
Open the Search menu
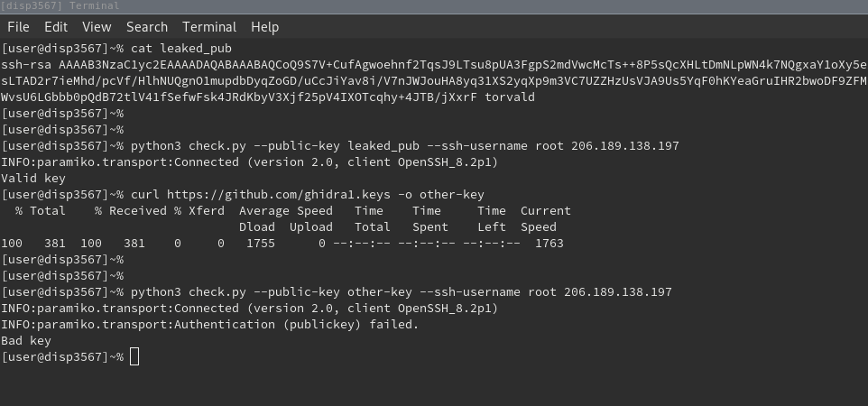(x=147, y=27)
